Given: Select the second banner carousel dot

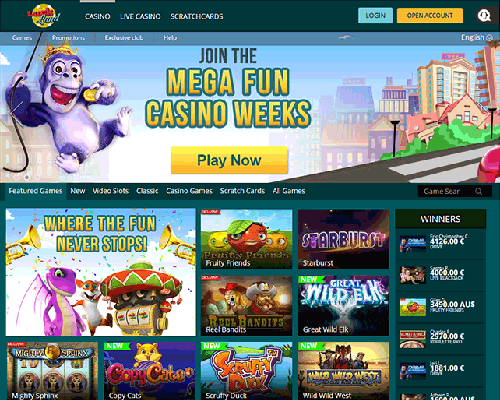Looking at the screenshot, I should click(27, 177).
